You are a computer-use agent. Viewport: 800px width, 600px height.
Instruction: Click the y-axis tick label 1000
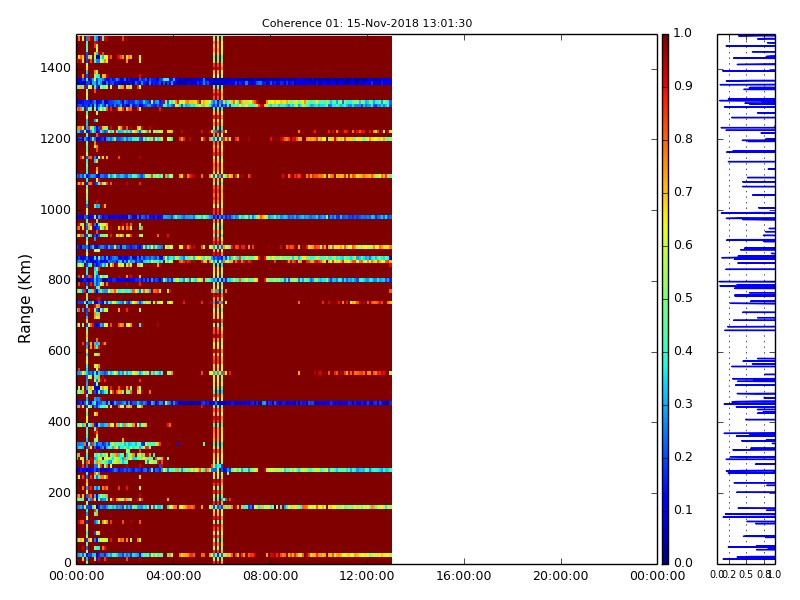point(56,210)
